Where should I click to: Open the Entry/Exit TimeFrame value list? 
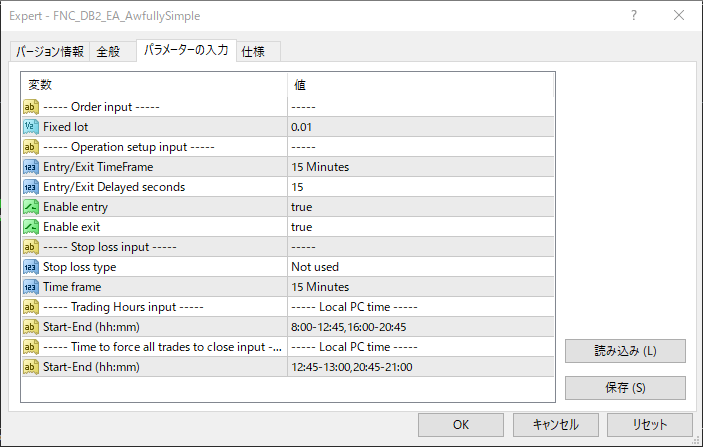(420, 167)
